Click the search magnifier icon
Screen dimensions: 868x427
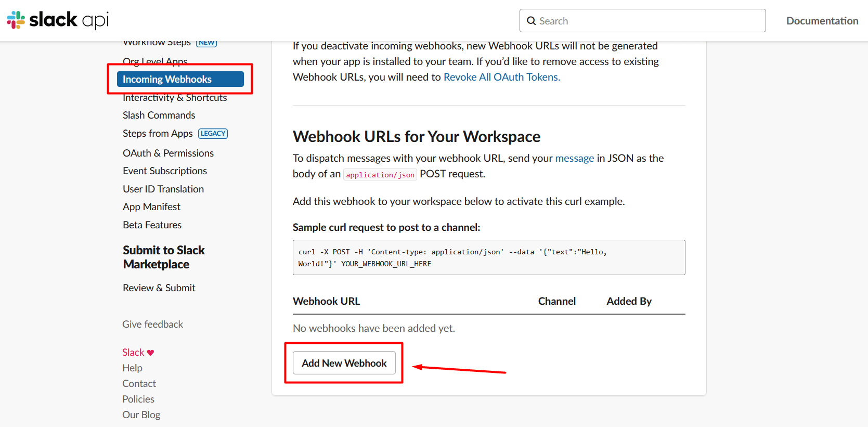[x=531, y=21]
